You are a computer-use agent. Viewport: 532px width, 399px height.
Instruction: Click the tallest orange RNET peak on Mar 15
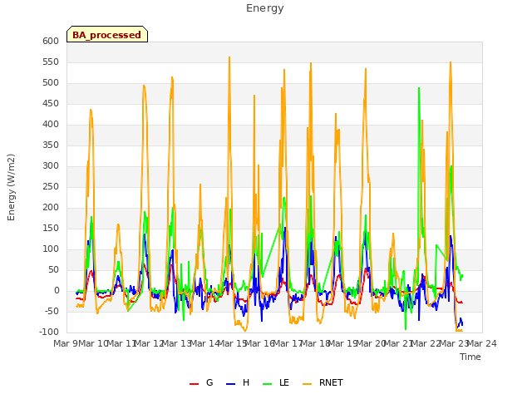(229, 57)
